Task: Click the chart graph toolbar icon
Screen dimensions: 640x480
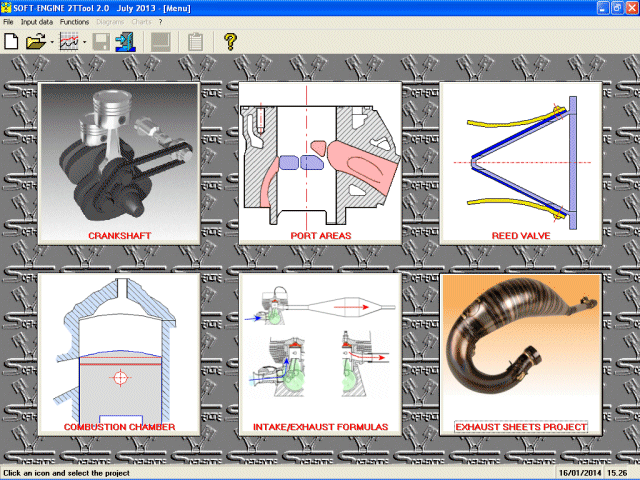Action: coord(69,42)
